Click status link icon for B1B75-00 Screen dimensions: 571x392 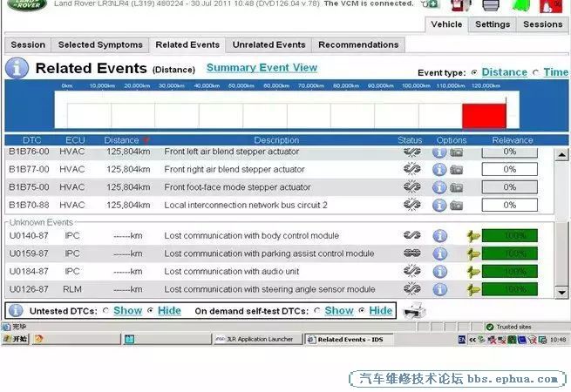tap(411, 186)
